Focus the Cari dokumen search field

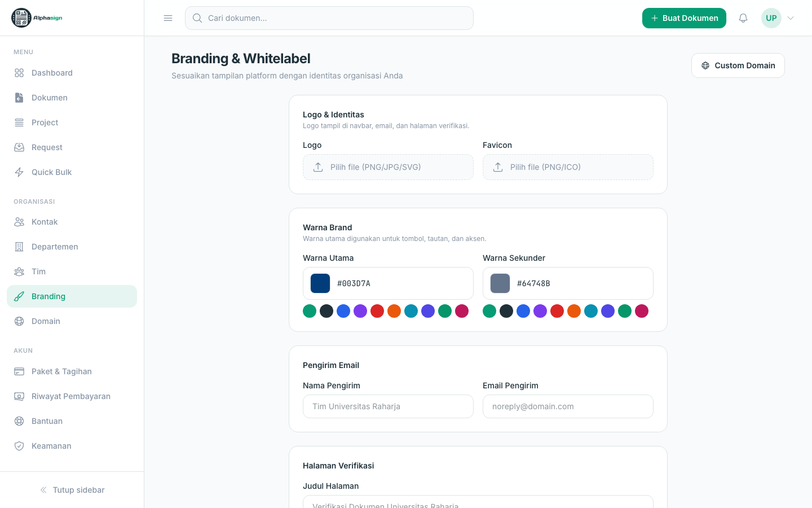pyautogui.click(x=329, y=18)
